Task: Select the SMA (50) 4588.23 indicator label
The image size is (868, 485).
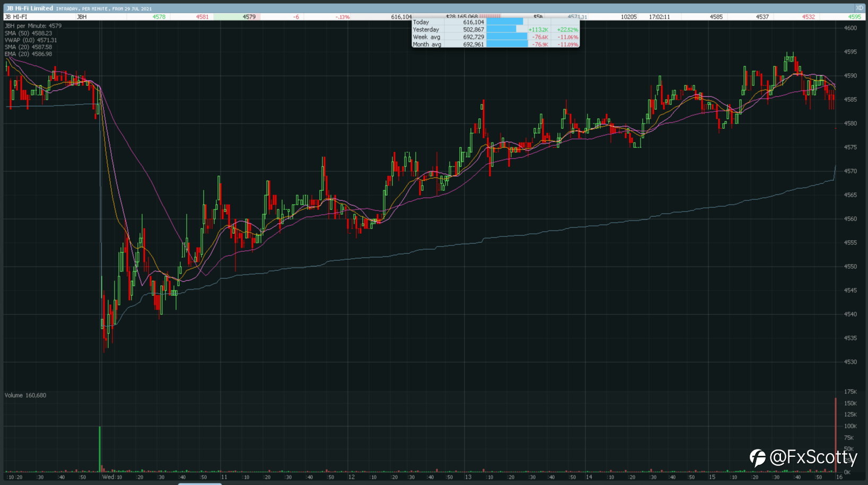Action: pyautogui.click(x=29, y=33)
